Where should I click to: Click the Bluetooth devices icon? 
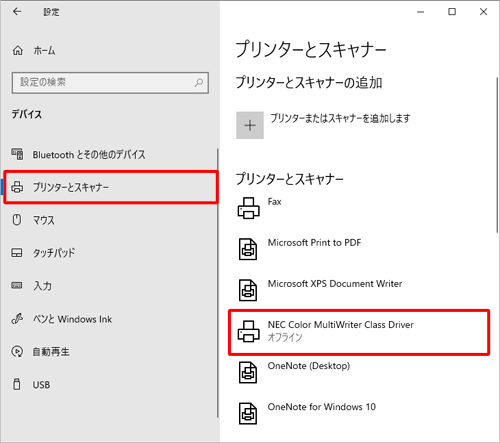(17, 154)
